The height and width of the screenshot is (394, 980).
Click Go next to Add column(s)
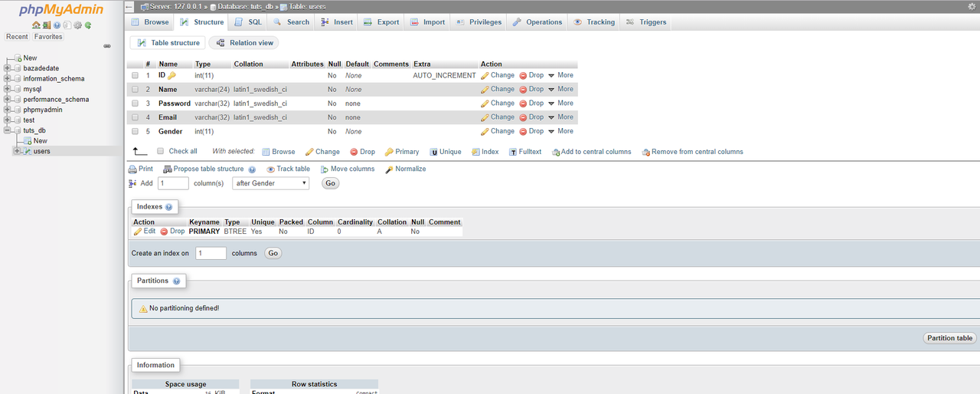coord(331,183)
